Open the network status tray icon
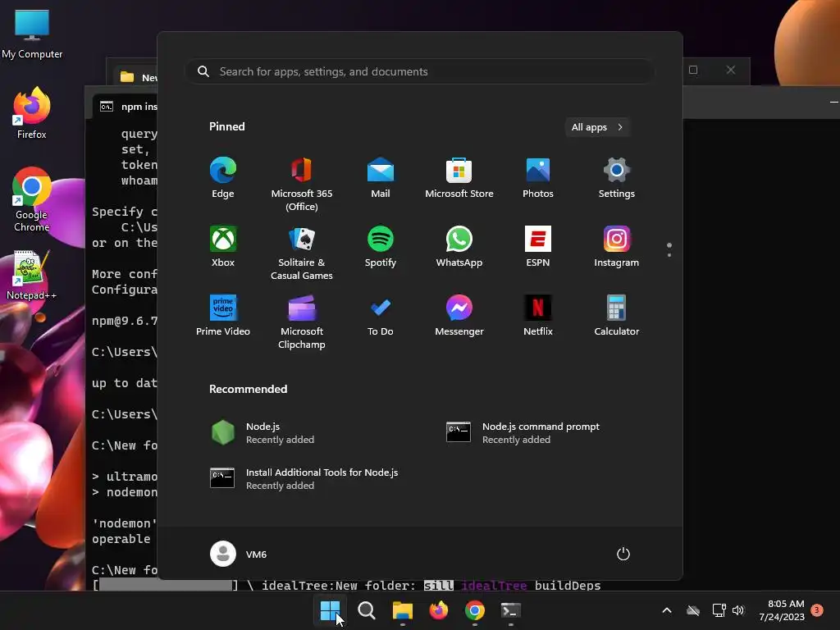This screenshot has width=840, height=630. coord(719,610)
